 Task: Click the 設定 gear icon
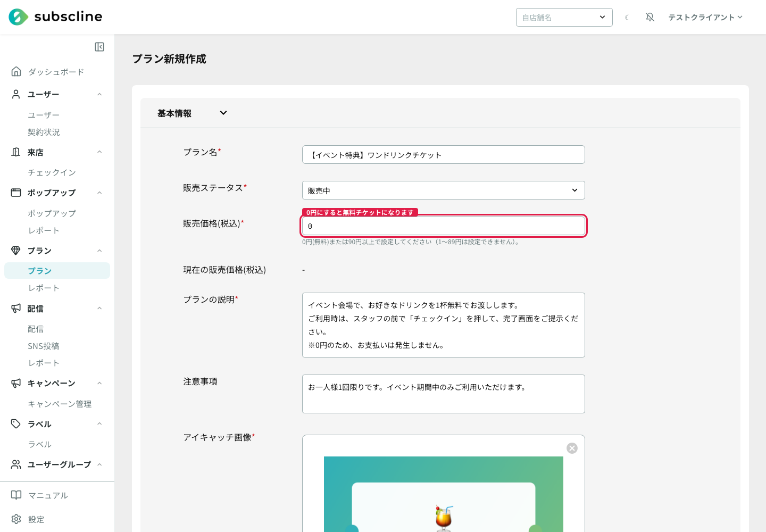pyautogui.click(x=16, y=519)
